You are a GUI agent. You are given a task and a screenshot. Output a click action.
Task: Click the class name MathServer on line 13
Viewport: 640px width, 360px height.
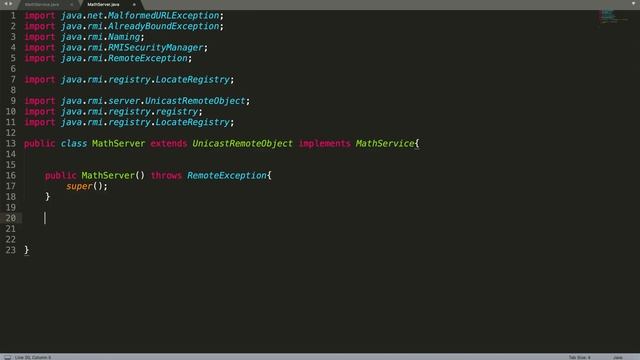118,144
